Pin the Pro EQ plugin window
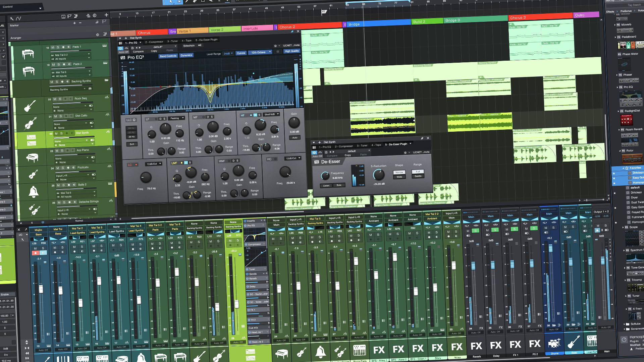 [292, 32]
